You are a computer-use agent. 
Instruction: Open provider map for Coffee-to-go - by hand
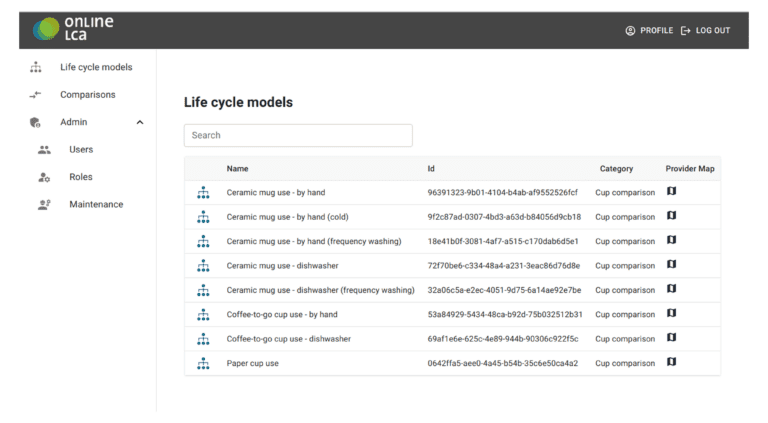[x=672, y=313]
